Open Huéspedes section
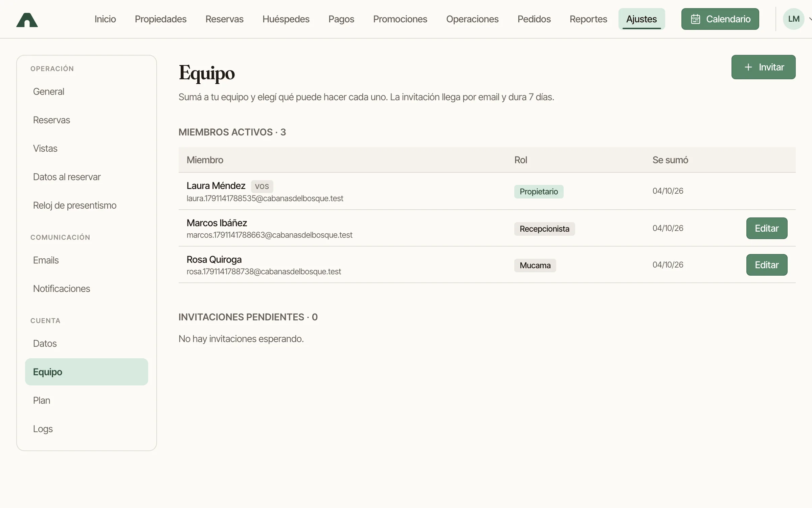Viewport: 812px width, 508px height. pyautogui.click(x=286, y=19)
